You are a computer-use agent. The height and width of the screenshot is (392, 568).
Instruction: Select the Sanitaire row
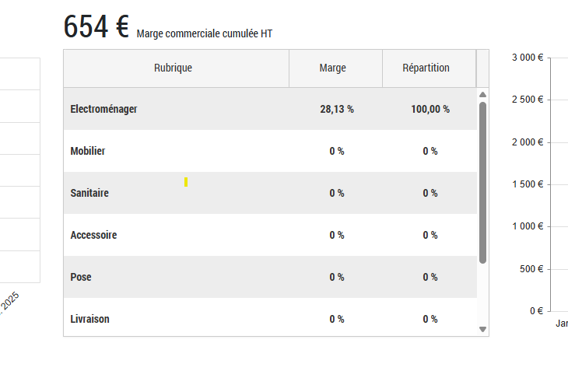89,194
